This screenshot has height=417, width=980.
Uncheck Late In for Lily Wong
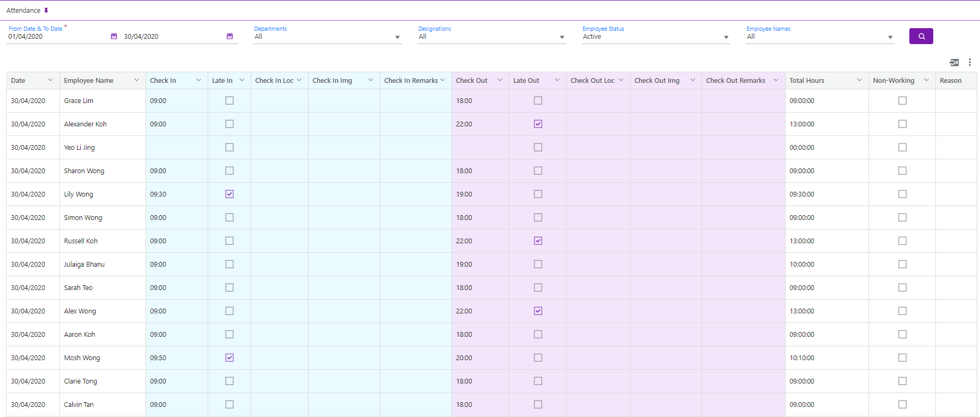coord(229,194)
